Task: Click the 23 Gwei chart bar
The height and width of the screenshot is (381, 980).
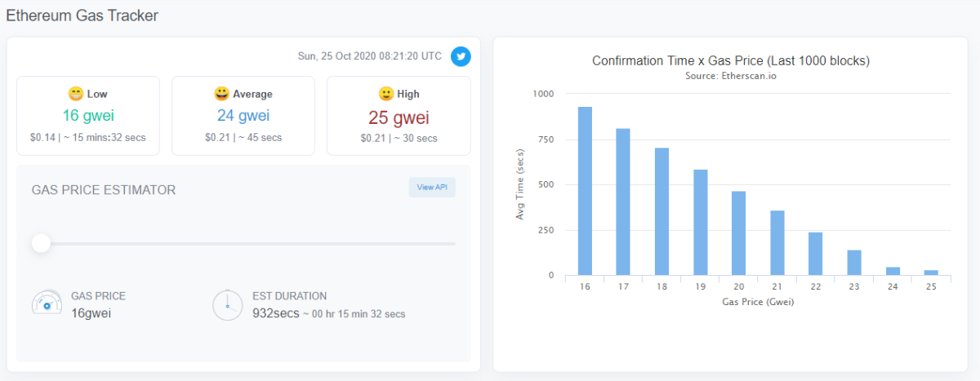Action: tap(854, 263)
